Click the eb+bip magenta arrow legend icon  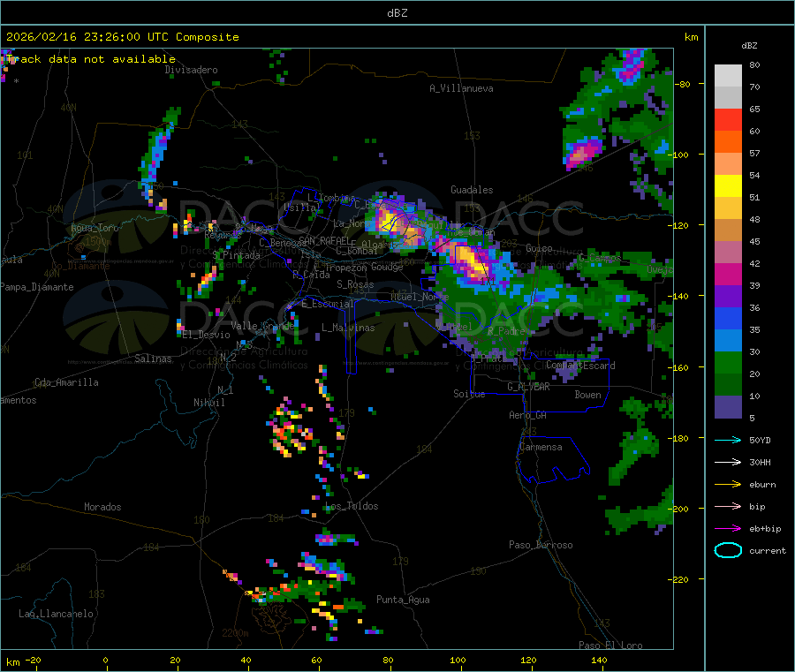click(x=728, y=528)
